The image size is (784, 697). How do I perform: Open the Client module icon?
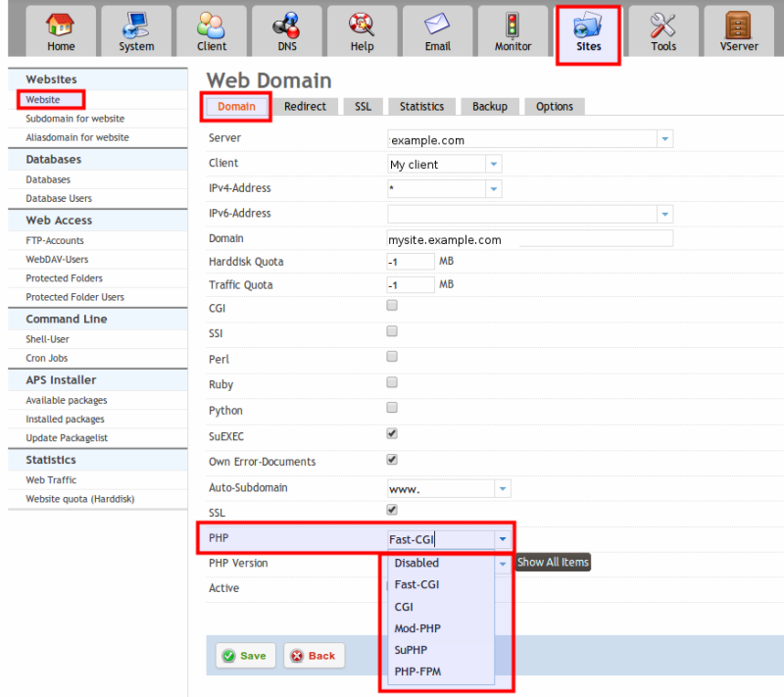(211, 25)
